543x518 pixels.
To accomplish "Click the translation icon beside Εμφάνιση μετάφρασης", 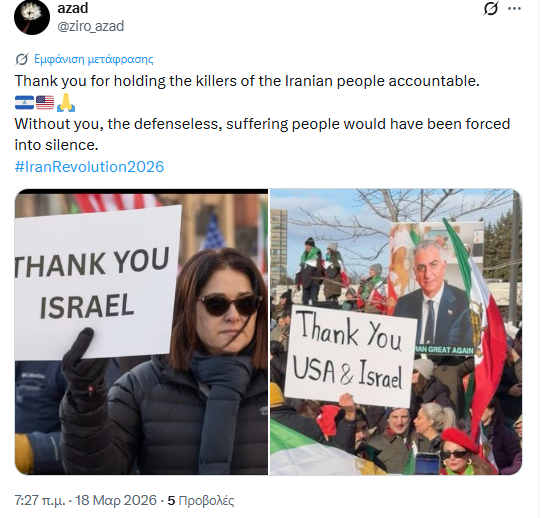I will pos(21,59).
